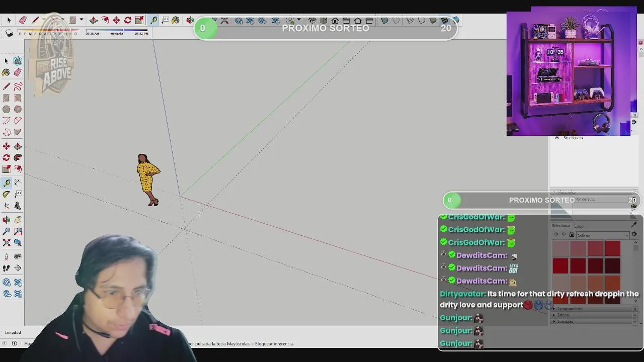Viewport: 644px width, 362px height.
Task: Click the woman figure in the viewport
Action: [148, 179]
